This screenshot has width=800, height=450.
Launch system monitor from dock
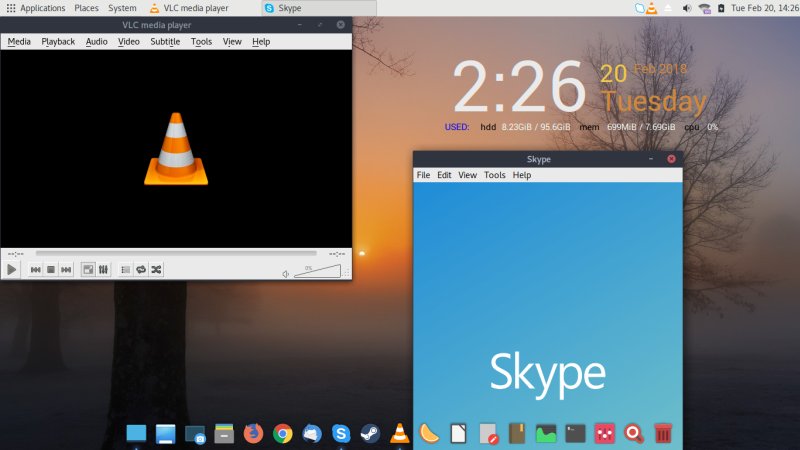coord(546,433)
